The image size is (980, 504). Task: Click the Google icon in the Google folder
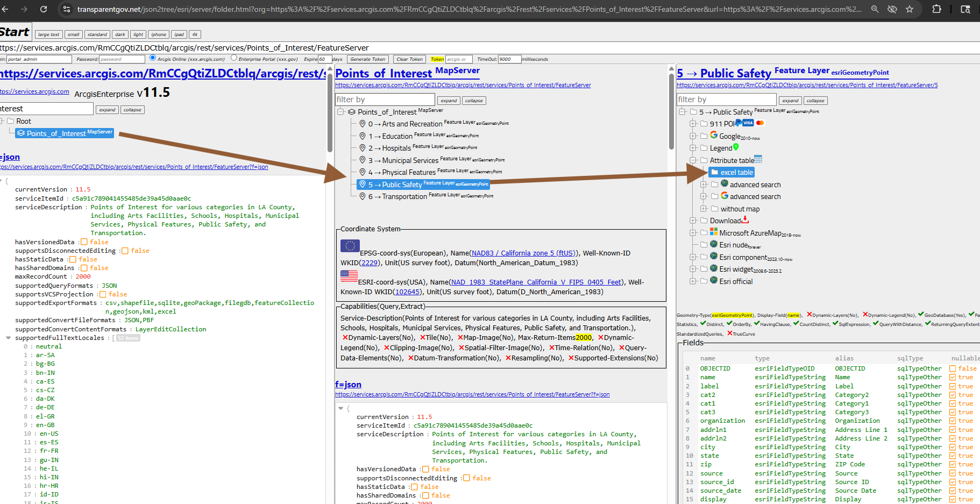pos(714,135)
